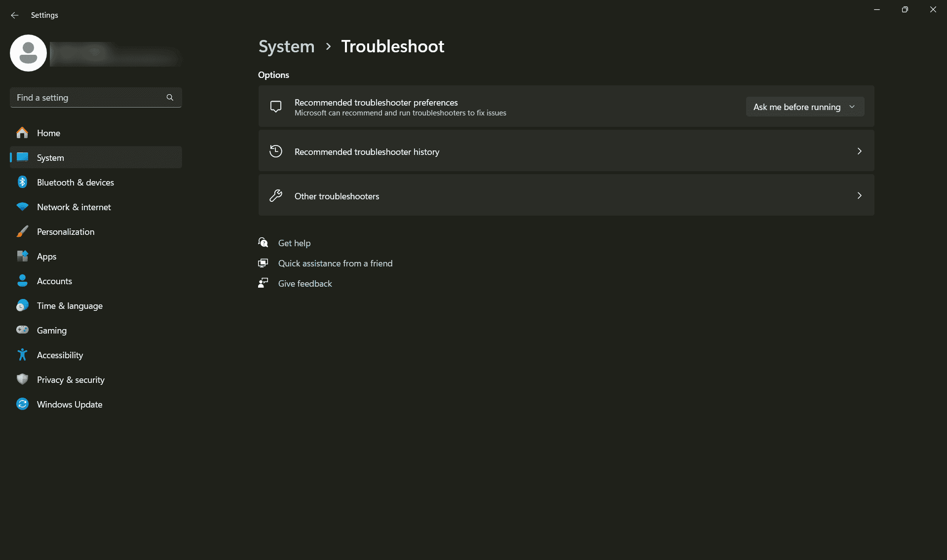Open the Ask me before running dropdown
This screenshot has height=560, width=947.
[804, 107]
